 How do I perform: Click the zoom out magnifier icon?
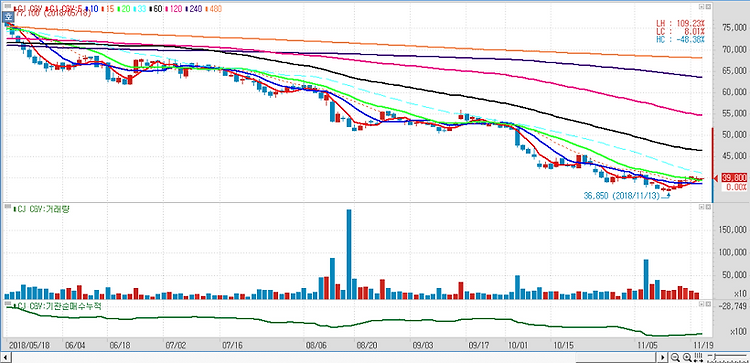[x=675, y=357]
